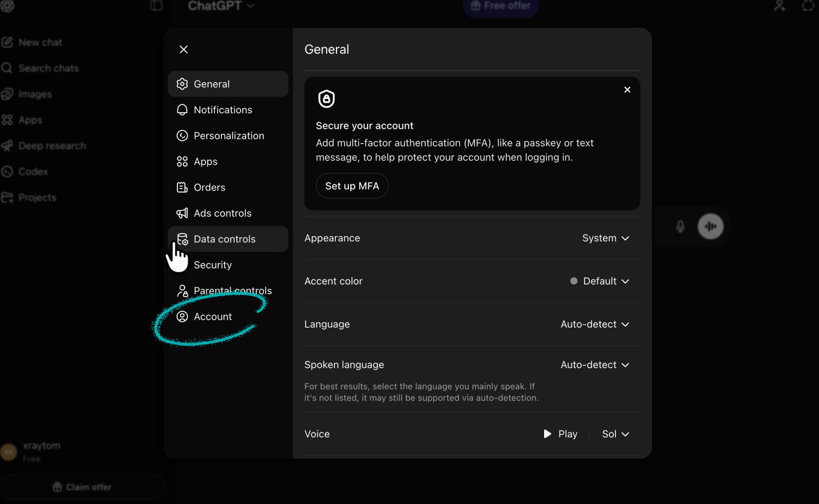Dismiss the Secure your account banner
Screen dimensions: 819x504
(x=627, y=90)
